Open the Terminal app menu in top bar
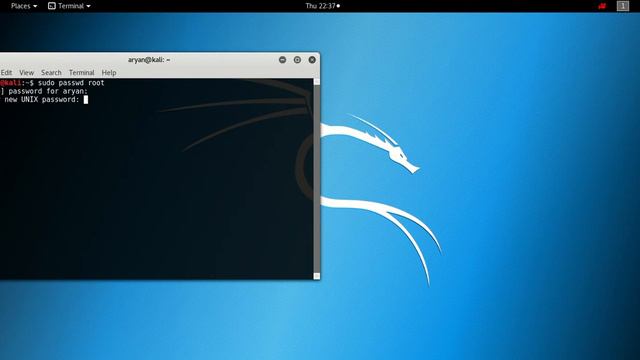 point(69,6)
